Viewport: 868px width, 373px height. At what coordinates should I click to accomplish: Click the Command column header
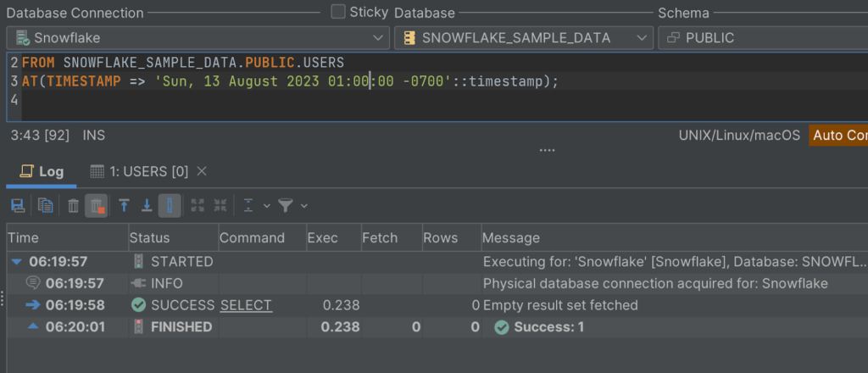pyautogui.click(x=263, y=238)
